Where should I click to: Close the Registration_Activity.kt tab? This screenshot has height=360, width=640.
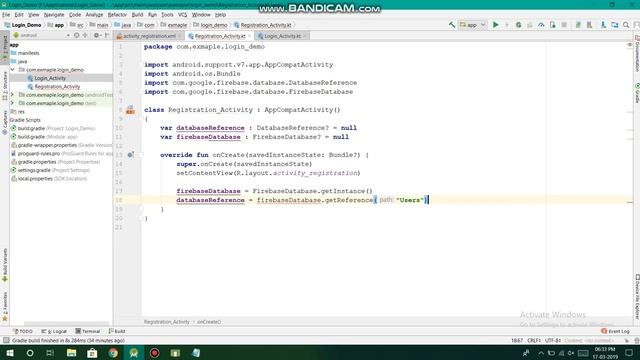pyautogui.click(x=249, y=36)
